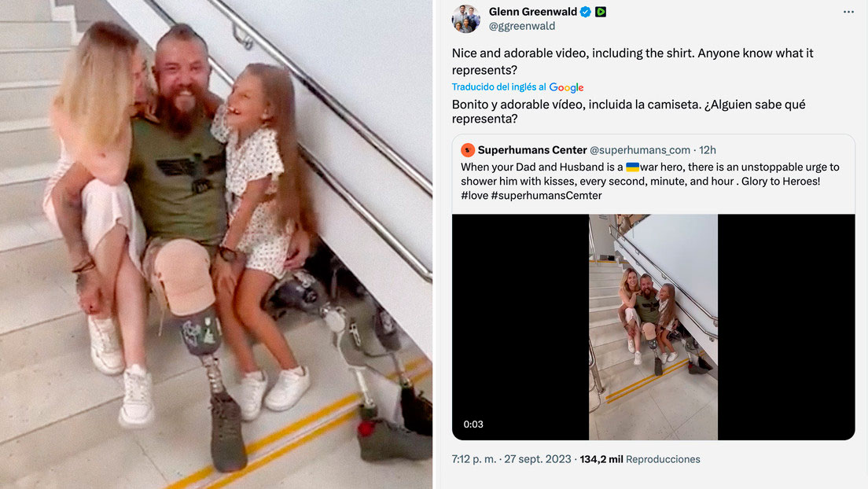868x489 pixels.
Task: Open the @ggreenwald handle
Action: [x=522, y=26]
